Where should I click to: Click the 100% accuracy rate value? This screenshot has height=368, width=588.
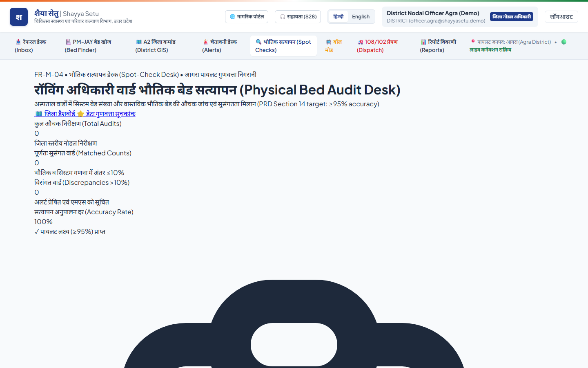43,222
